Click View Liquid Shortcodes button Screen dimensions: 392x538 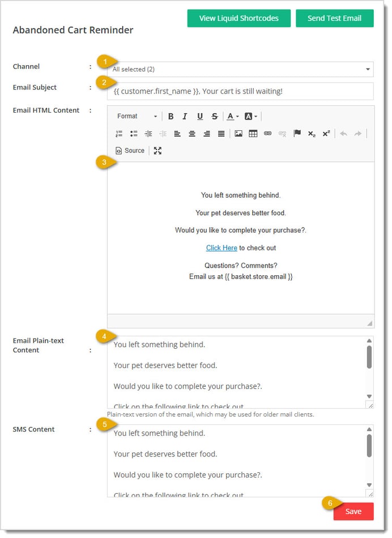click(239, 18)
